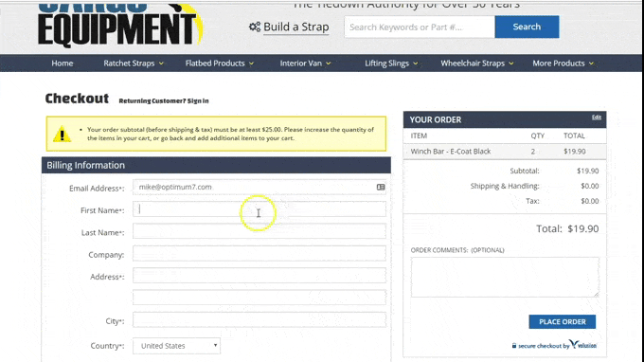Click the TOTAL column header

pyautogui.click(x=574, y=136)
